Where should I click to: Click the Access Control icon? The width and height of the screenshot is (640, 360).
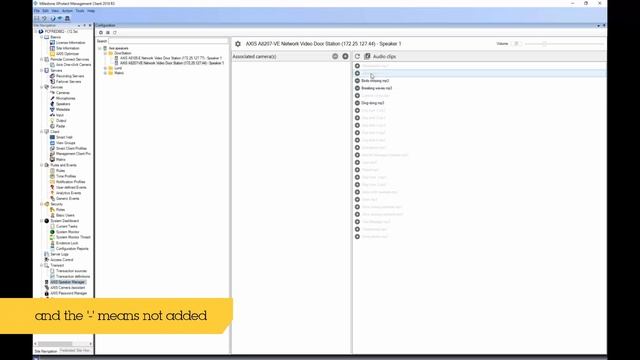(47, 260)
